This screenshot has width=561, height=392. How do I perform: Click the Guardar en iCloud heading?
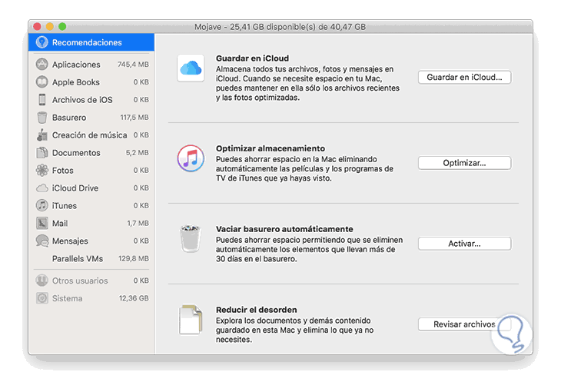252,58
